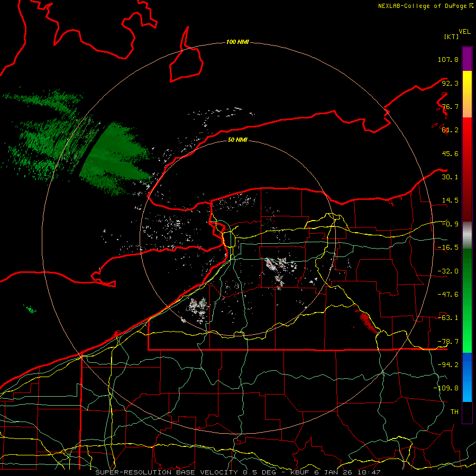The width and height of the screenshot is (476, 476).
Task: Pick the blue segment of the color bar
Action: click(467, 377)
